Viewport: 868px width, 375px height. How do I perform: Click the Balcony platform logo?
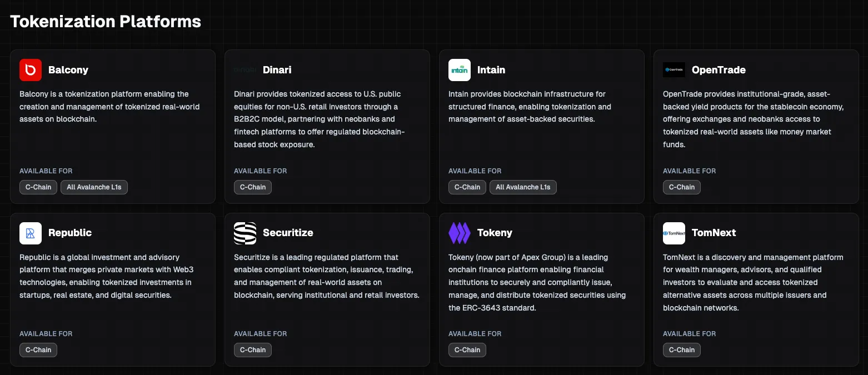[31, 70]
